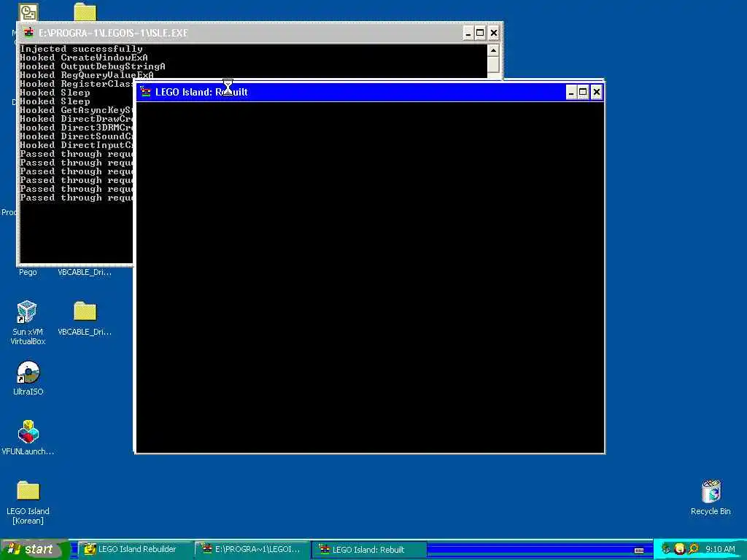Maximize the LEGO Island: Rebuilt window

click(583, 92)
